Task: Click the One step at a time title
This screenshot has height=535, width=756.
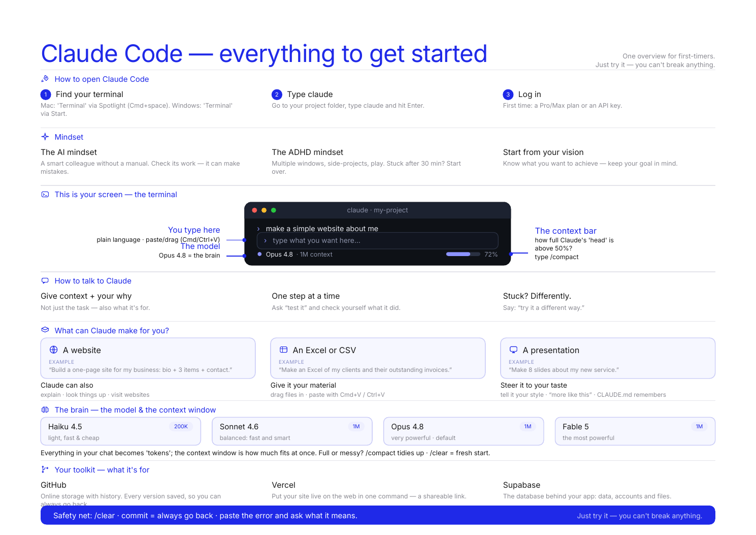Action: coord(306,296)
